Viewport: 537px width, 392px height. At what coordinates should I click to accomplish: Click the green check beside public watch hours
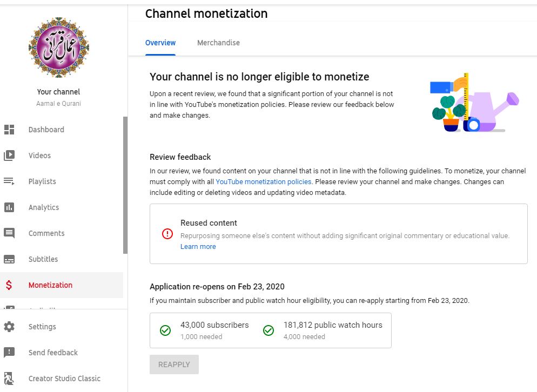(x=268, y=330)
